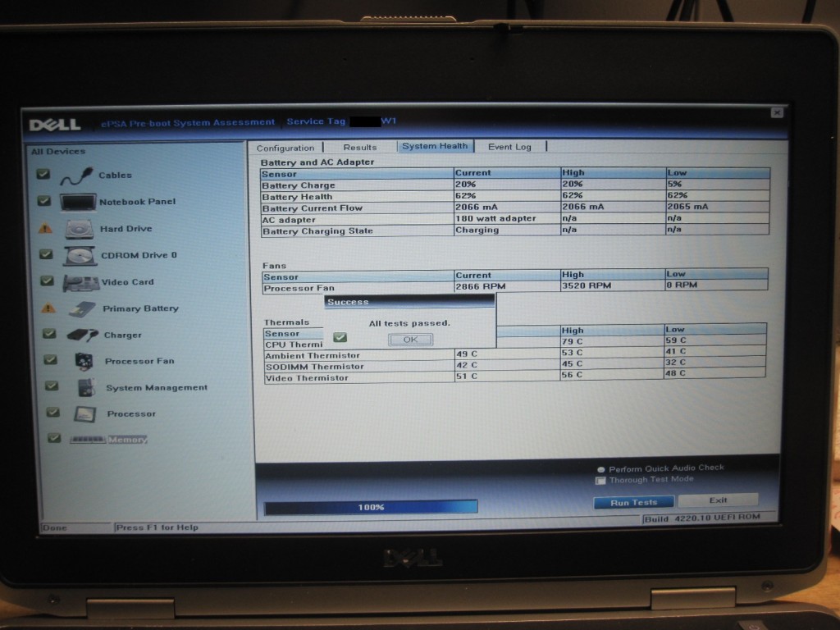Click green check next to CDROM Drive 0

click(x=46, y=254)
